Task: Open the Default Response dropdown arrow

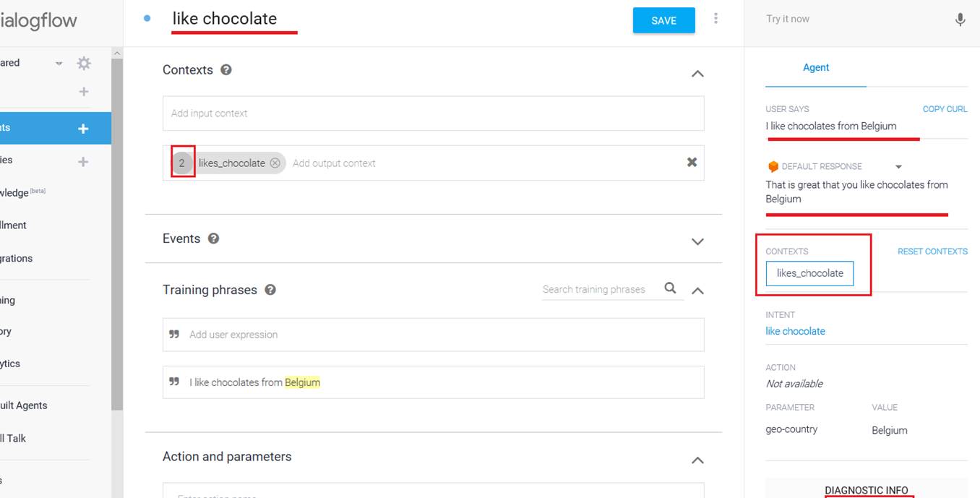Action: click(898, 167)
